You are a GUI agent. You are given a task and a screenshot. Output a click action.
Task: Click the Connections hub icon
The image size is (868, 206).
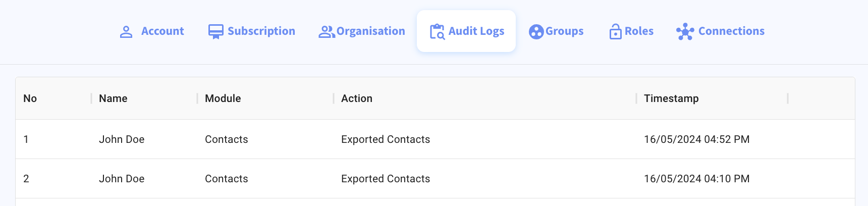tap(685, 32)
